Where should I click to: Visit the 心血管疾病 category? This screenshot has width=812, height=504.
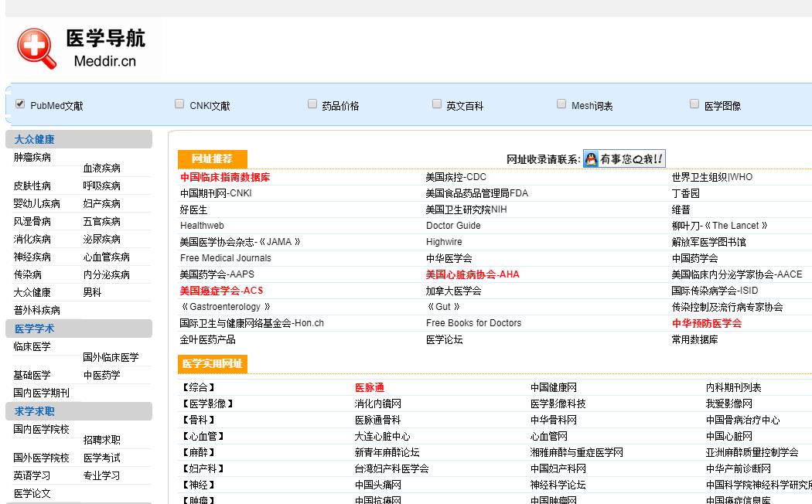pos(106,257)
